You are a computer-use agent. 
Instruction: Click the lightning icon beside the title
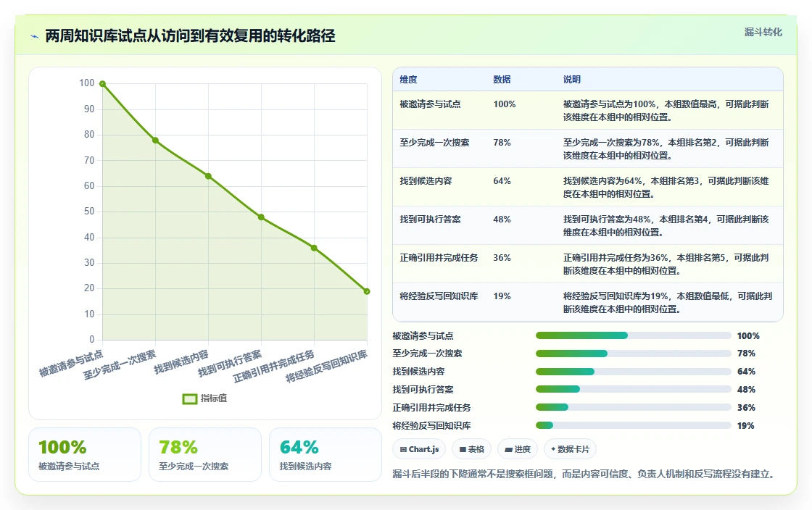35,36
